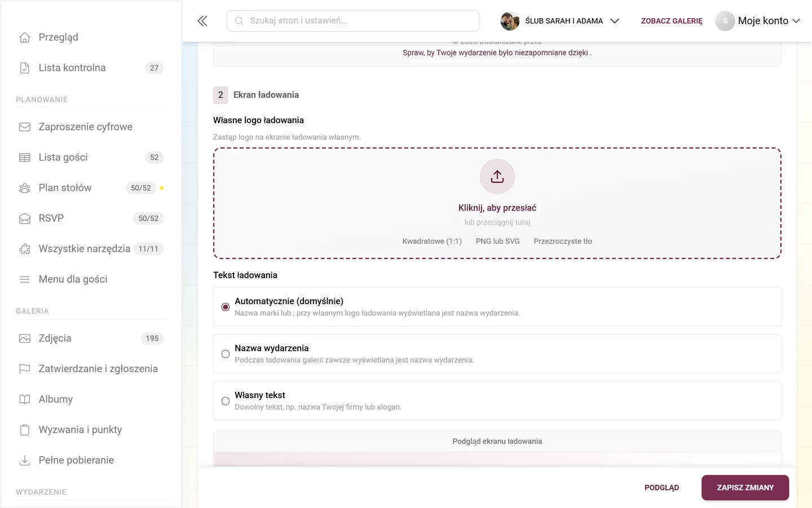This screenshot has width=812, height=508.
Task: Click the Kliknij, aby przesłać upload link
Action: point(497,208)
